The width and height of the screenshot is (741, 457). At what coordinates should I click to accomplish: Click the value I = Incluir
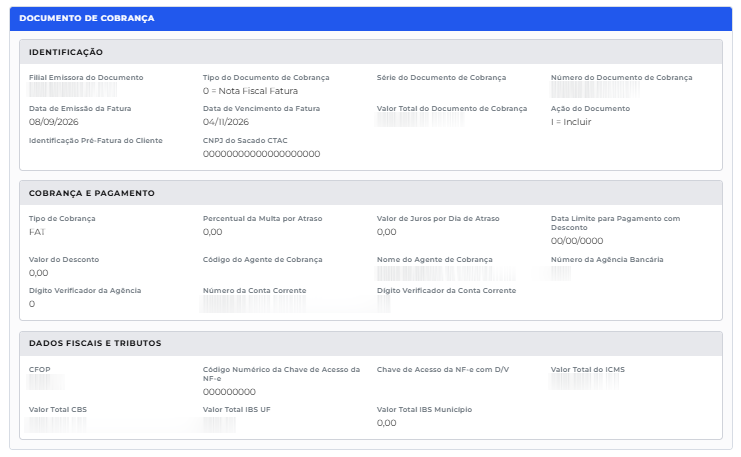coord(571,122)
